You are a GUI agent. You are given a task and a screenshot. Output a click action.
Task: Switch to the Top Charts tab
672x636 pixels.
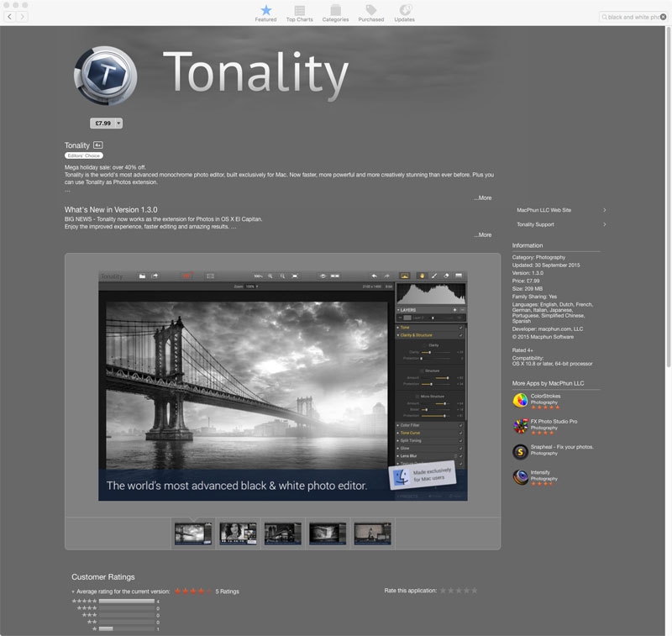[300, 13]
